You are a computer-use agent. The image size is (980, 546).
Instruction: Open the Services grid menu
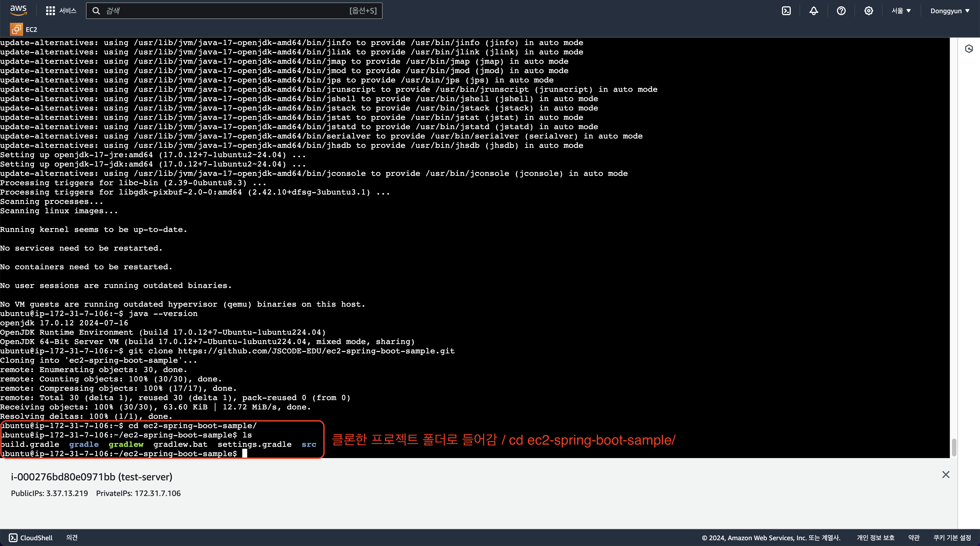coord(50,11)
